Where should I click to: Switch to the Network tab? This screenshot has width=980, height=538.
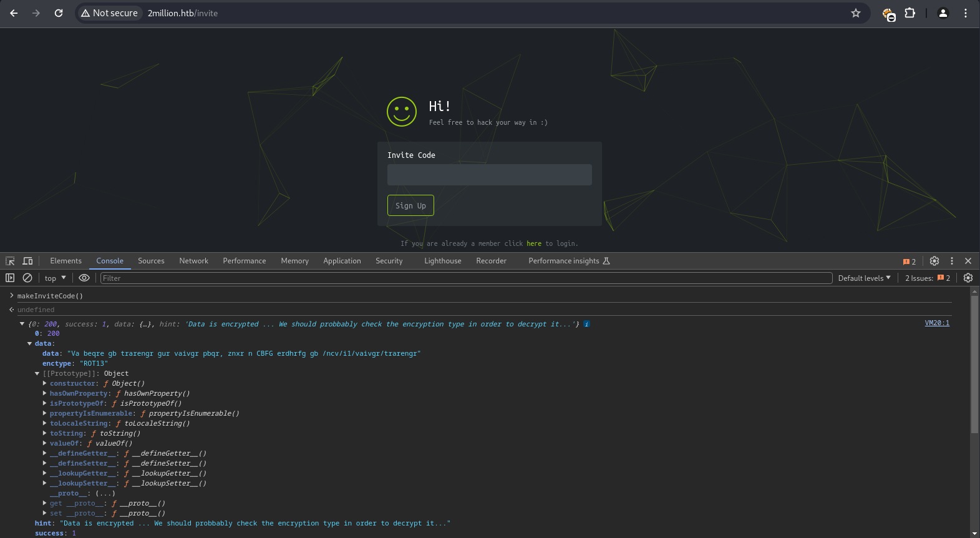click(x=193, y=261)
